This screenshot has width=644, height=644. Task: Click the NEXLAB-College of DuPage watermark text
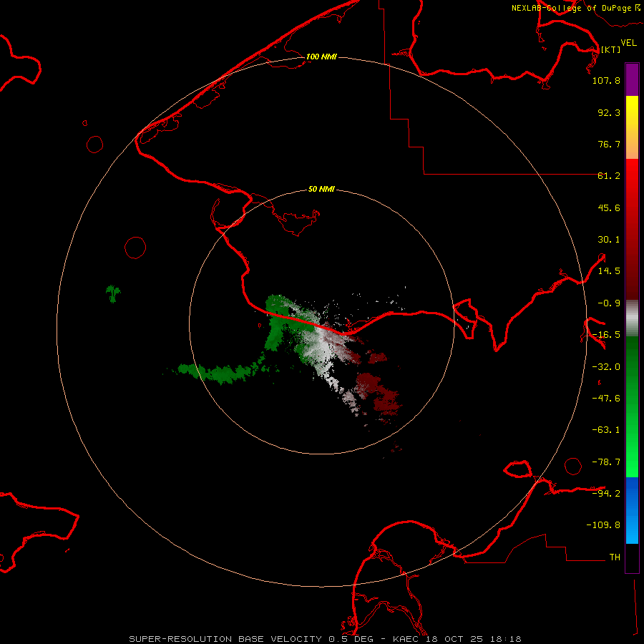575,8
